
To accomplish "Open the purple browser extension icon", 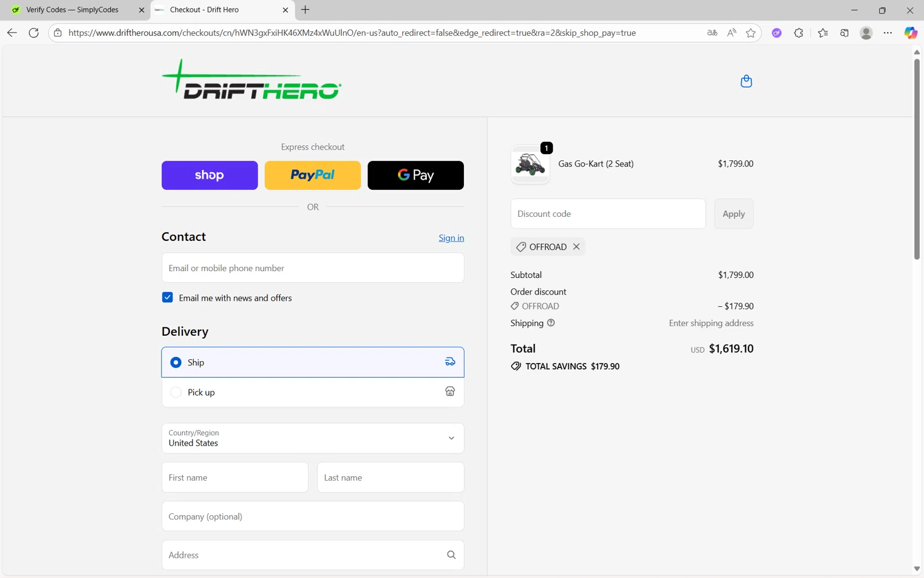I will coord(777,33).
